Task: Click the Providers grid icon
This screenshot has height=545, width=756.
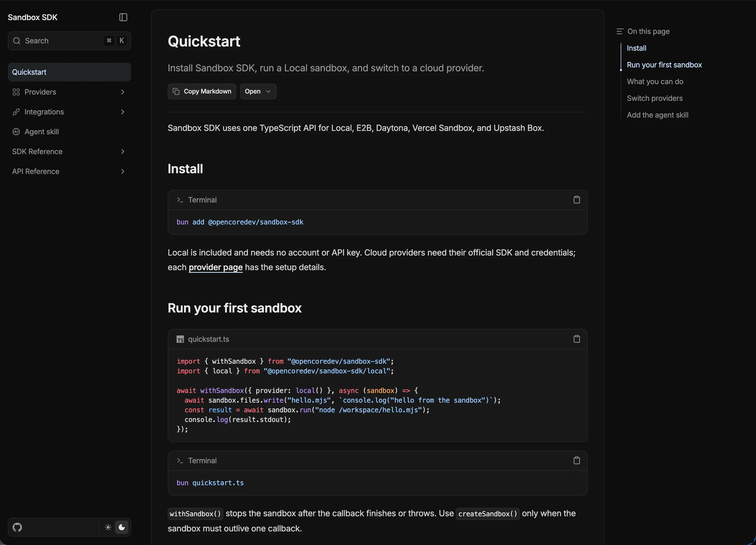Action: tap(16, 92)
